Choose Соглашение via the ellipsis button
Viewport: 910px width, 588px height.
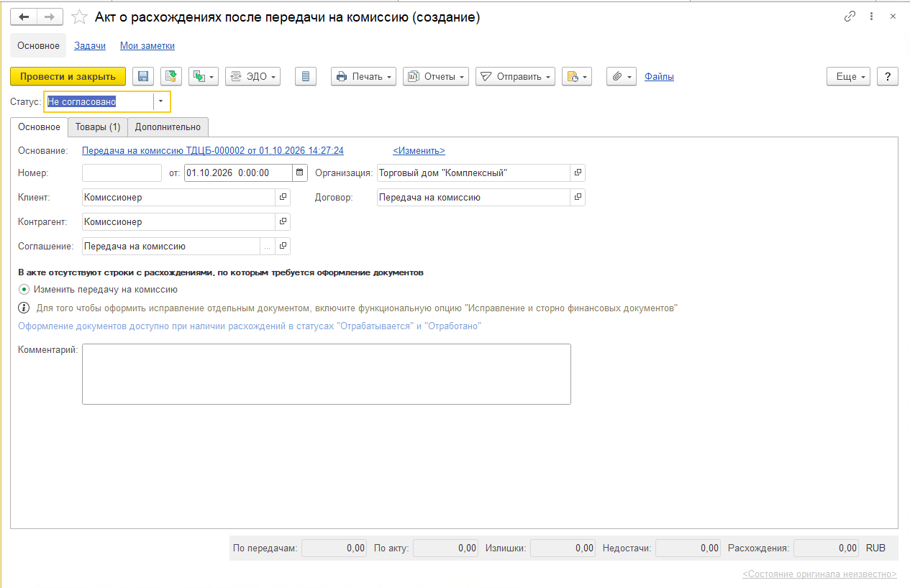(267, 246)
